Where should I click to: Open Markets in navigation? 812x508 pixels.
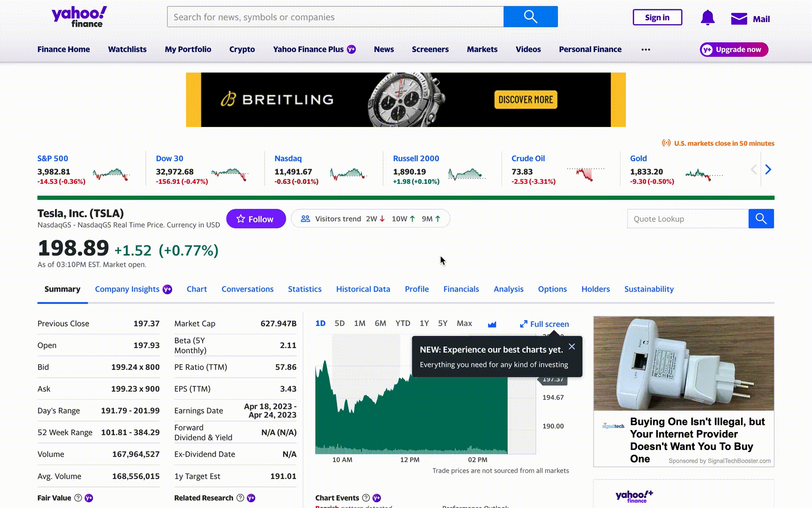coord(482,50)
